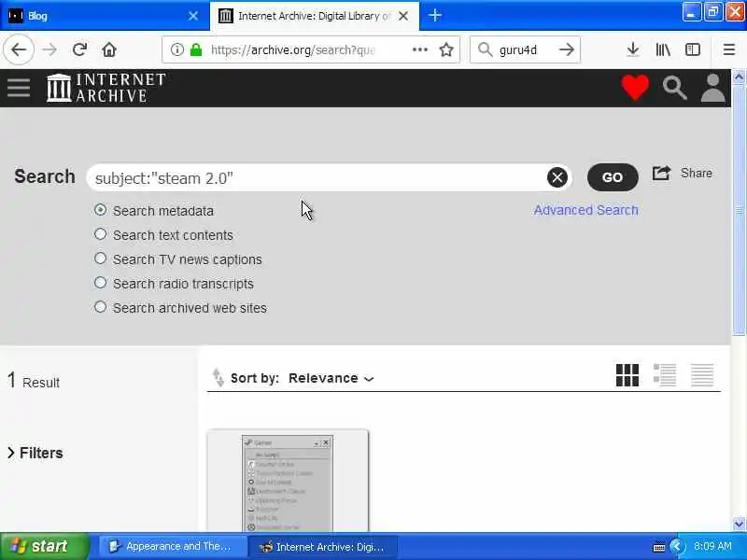Select Search radio transcripts option

(x=100, y=283)
